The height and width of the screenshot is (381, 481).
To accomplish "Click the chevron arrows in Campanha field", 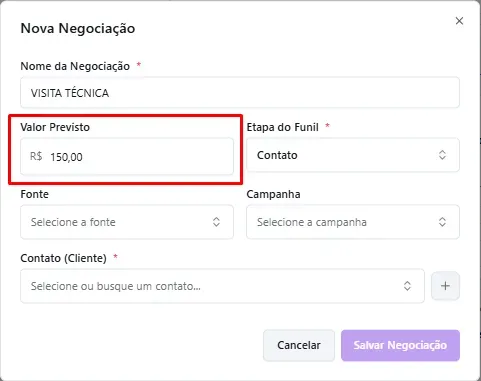I will pos(442,222).
